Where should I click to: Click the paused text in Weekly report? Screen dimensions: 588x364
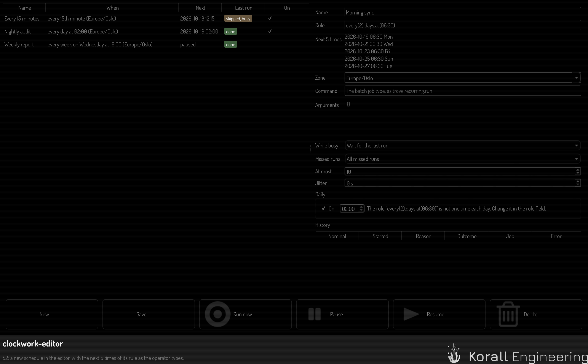coord(188,44)
